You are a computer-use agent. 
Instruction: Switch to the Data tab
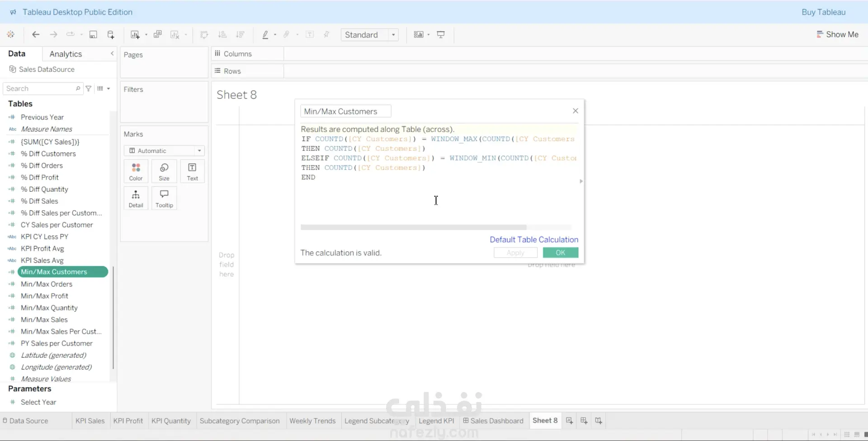tap(17, 53)
